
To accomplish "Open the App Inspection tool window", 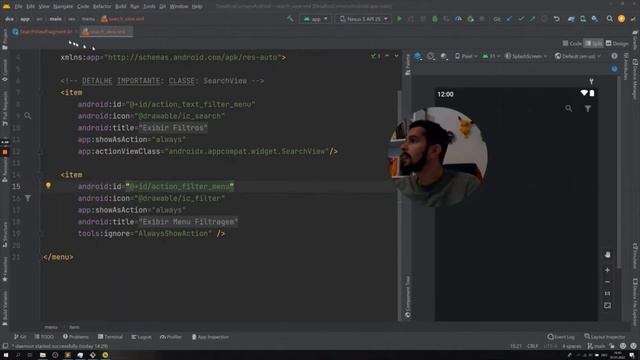I will 210,337.
